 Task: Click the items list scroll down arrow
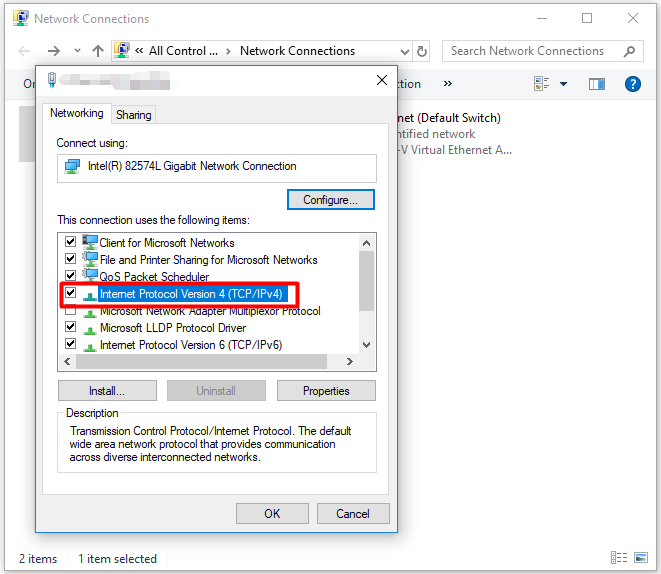[x=367, y=345]
